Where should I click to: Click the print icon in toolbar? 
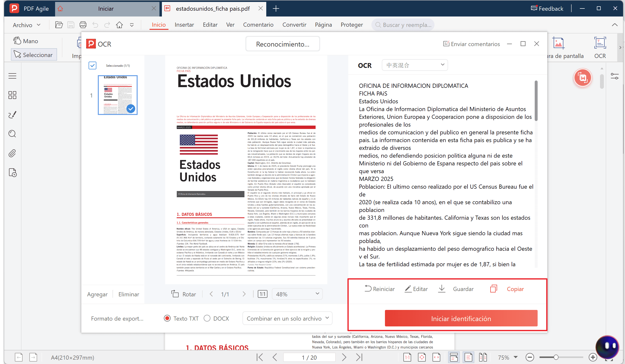pyautogui.click(x=83, y=25)
